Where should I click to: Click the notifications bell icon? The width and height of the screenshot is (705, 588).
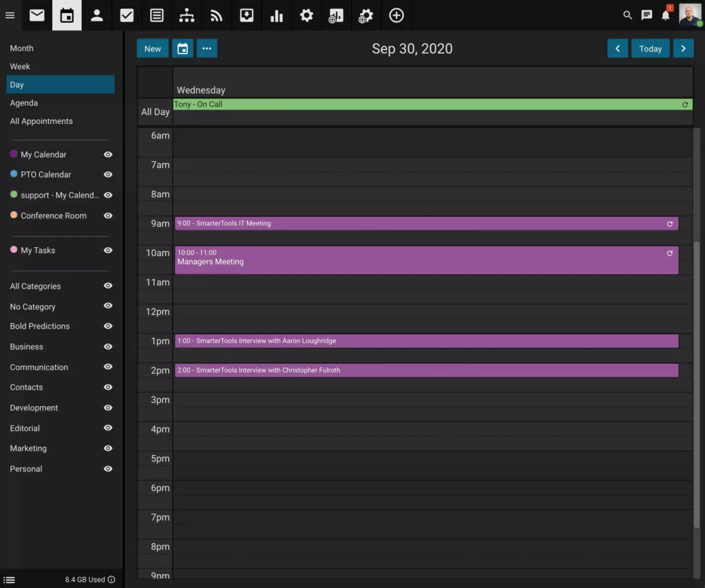coord(665,15)
